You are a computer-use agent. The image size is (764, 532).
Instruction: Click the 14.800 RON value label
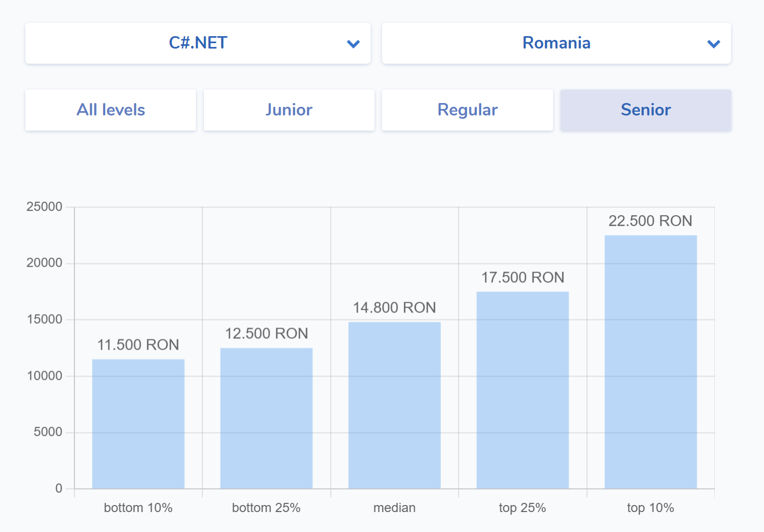(394, 308)
